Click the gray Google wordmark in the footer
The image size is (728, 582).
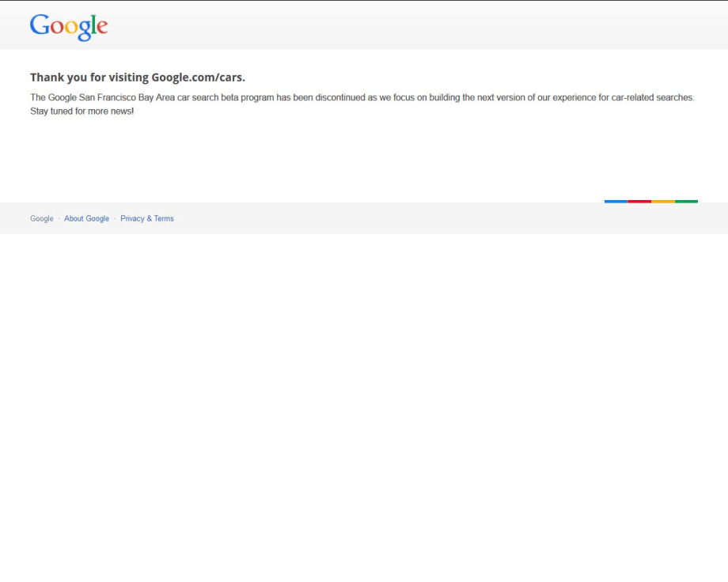pos(41,218)
